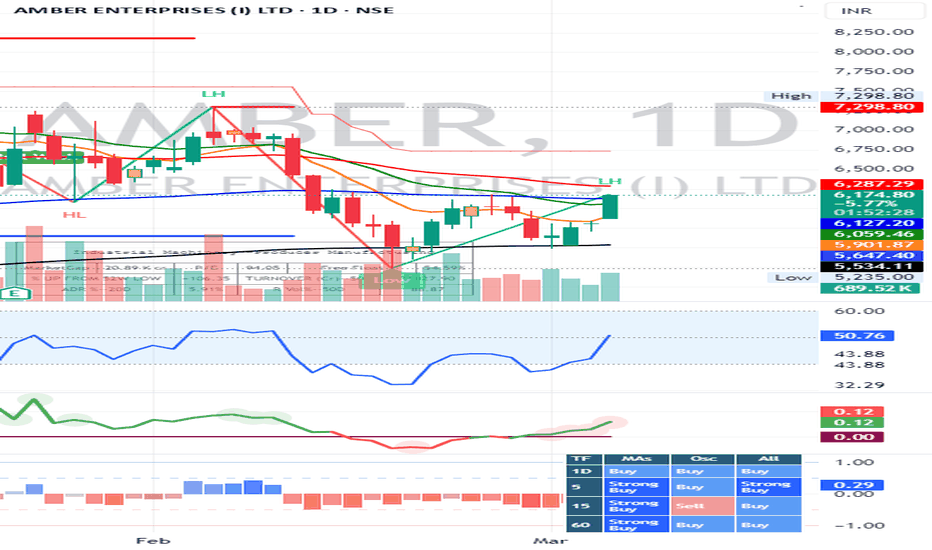Click the 60.00 RSI scale value

click(859, 311)
